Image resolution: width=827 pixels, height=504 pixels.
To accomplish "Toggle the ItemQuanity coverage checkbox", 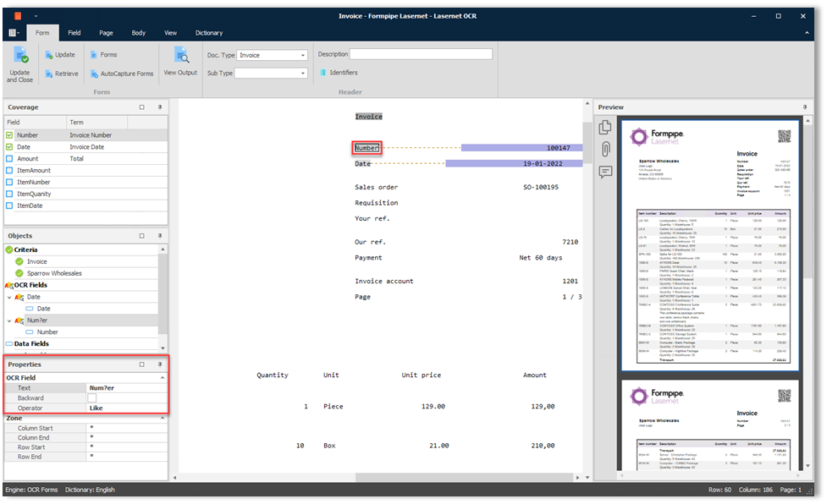I will pos(9,194).
